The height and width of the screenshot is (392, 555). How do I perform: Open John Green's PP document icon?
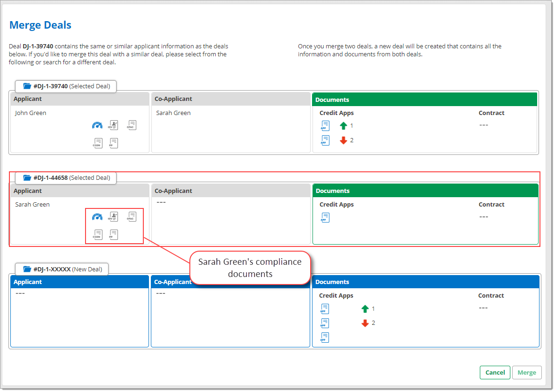coord(113,143)
